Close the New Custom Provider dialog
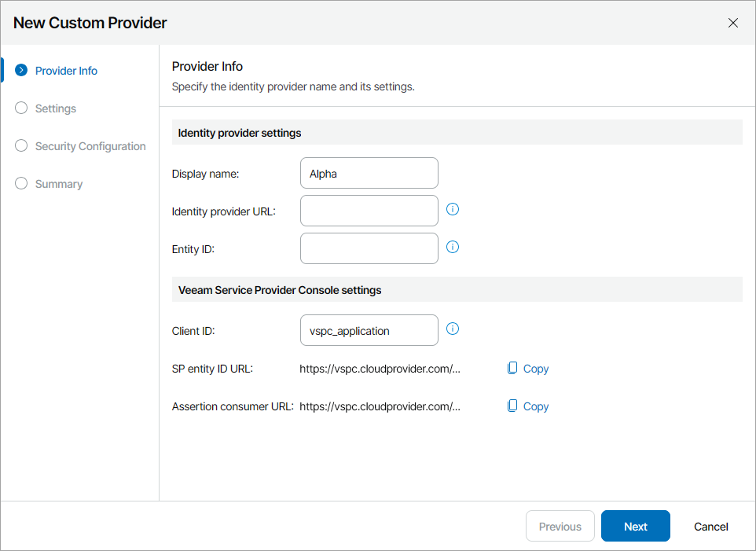The image size is (756, 551). 733,23
